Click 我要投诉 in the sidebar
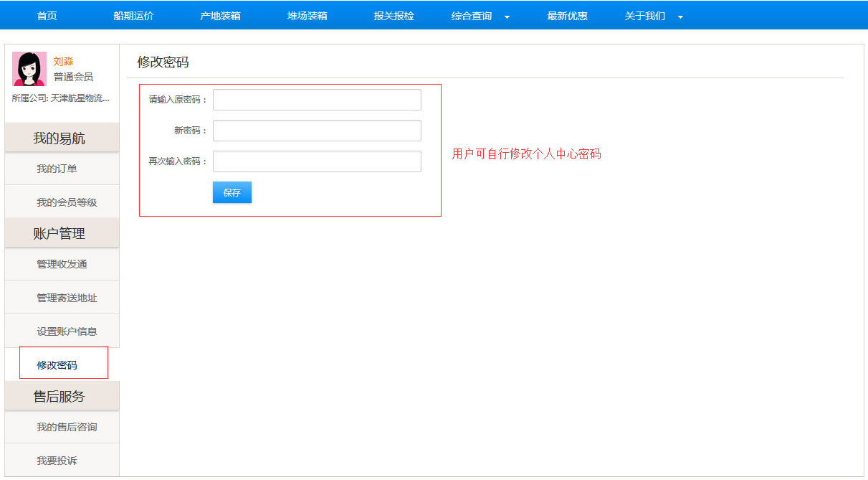This screenshot has width=868, height=480. coord(57,461)
